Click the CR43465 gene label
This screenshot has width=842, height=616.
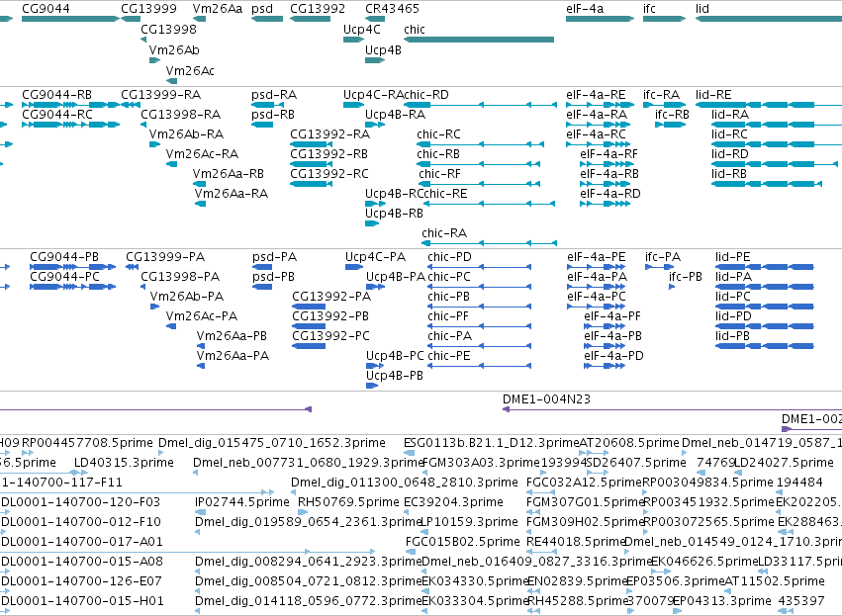point(392,9)
